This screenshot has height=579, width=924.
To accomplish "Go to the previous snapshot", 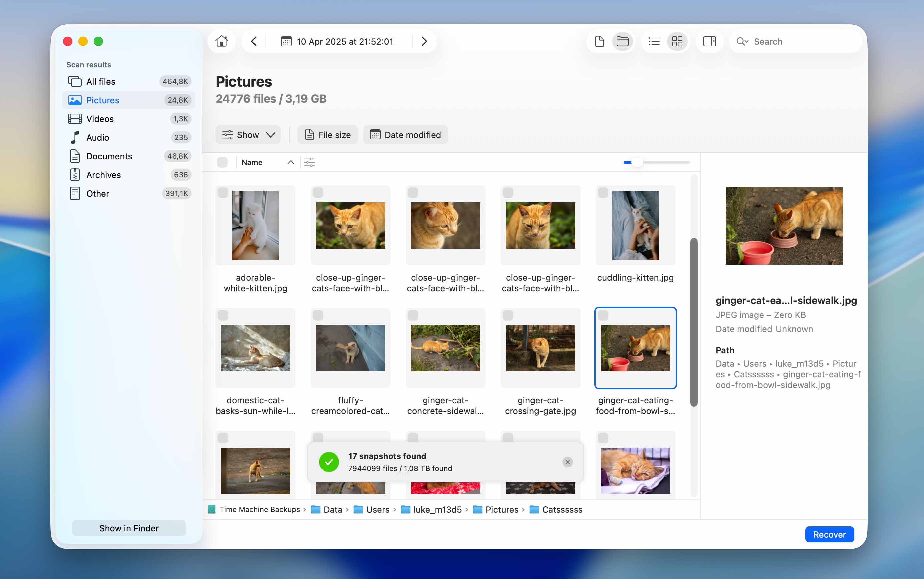I will (253, 41).
